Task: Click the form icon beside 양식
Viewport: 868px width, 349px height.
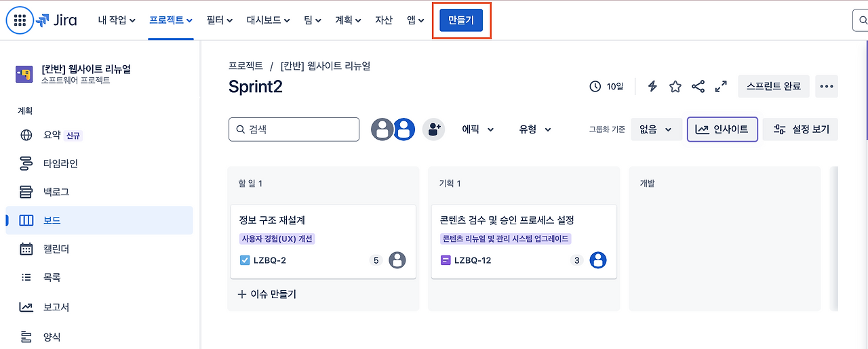Action: [26, 337]
